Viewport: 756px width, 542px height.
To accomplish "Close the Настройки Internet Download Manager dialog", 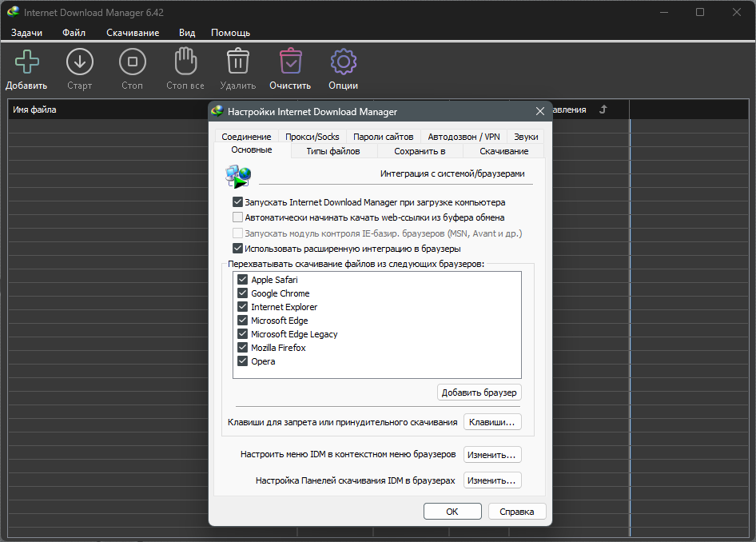I will coord(540,111).
